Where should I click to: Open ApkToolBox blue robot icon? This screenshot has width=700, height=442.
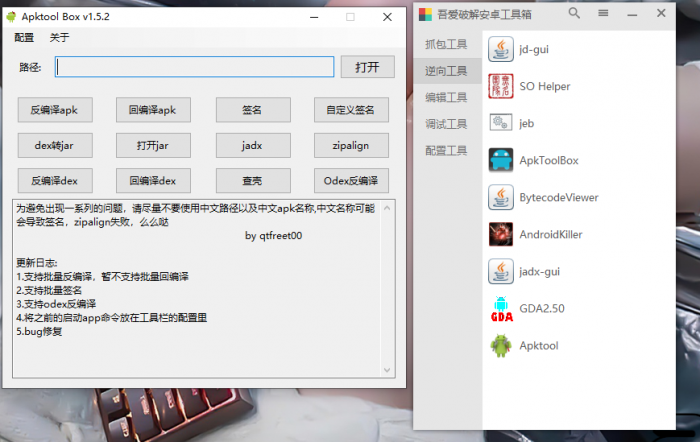500,160
